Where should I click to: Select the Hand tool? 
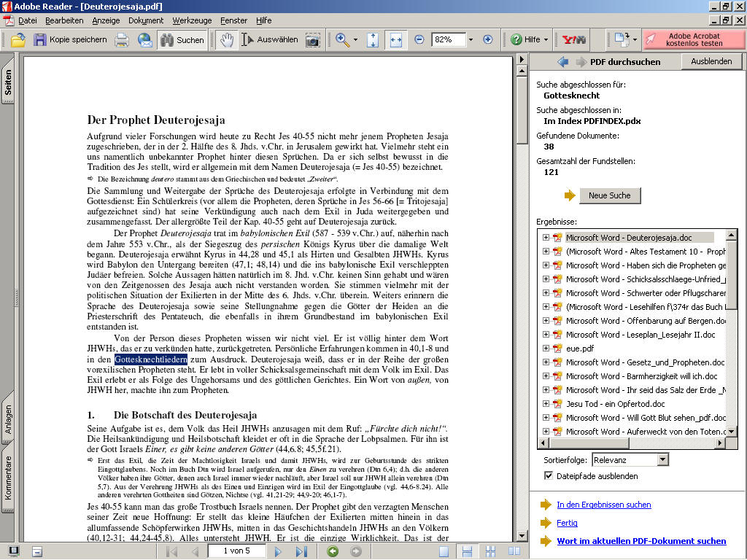tap(226, 40)
